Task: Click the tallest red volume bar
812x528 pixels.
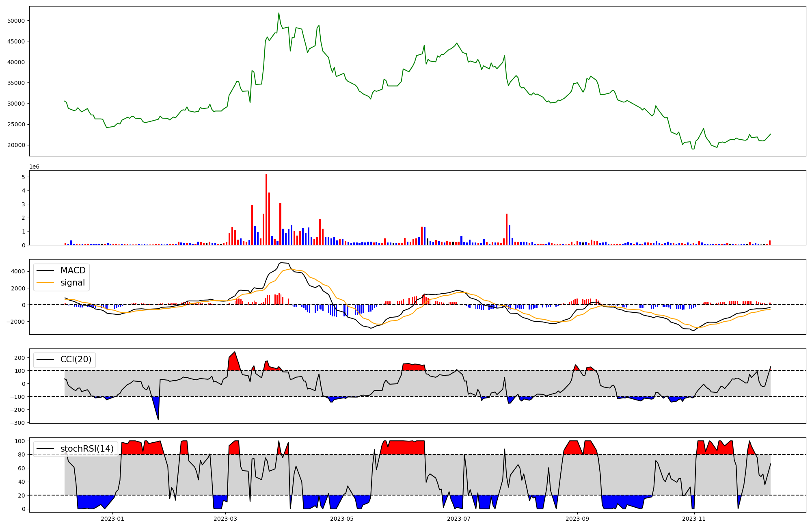Action: (266, 209)
